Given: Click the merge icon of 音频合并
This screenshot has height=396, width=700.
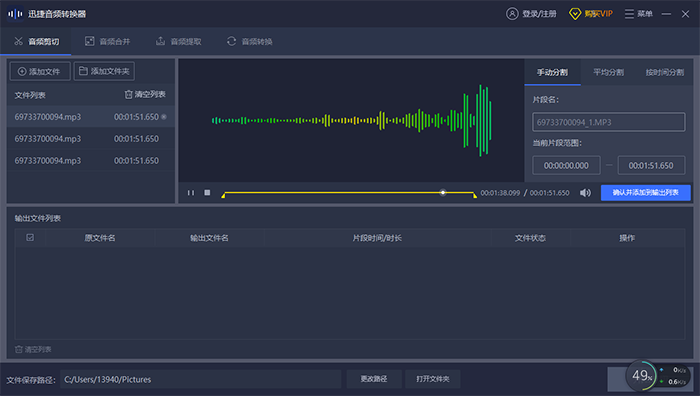Looking at the screenshot, I should (89, 41).
